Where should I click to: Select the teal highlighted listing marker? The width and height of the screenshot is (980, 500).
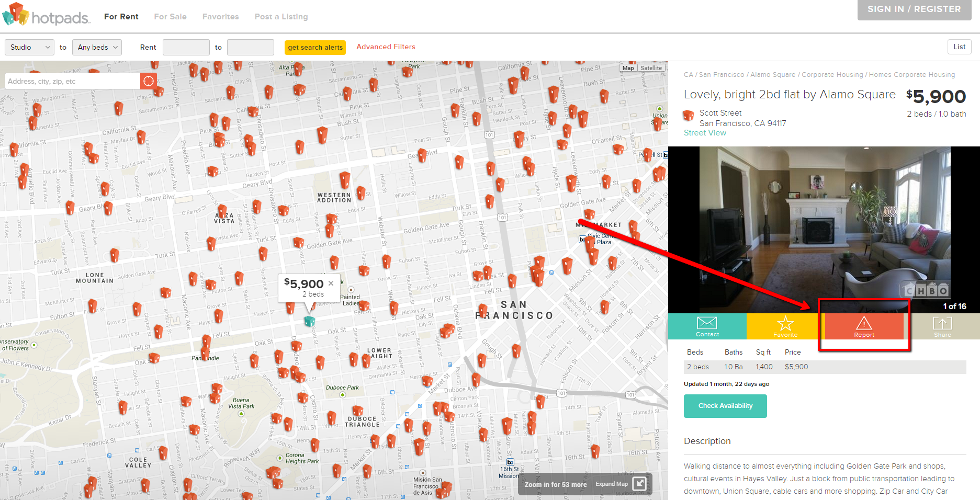pyautogui.click(x=309, y=321)
